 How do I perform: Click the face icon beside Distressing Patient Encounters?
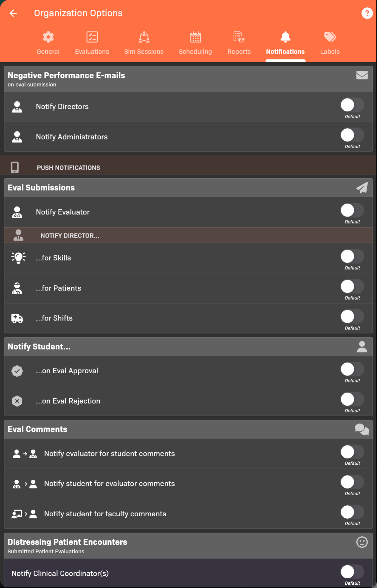pyautogui.click(x=362, y=542)
